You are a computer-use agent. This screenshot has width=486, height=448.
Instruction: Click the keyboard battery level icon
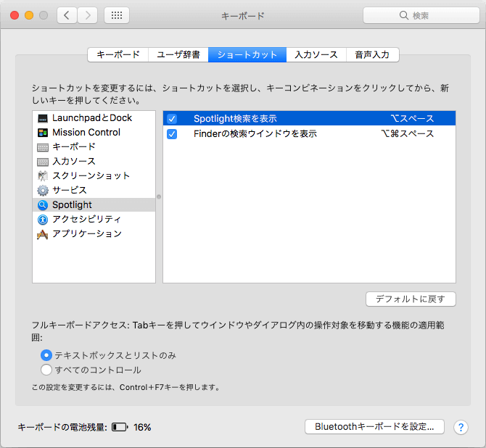(x=120, y=427)
